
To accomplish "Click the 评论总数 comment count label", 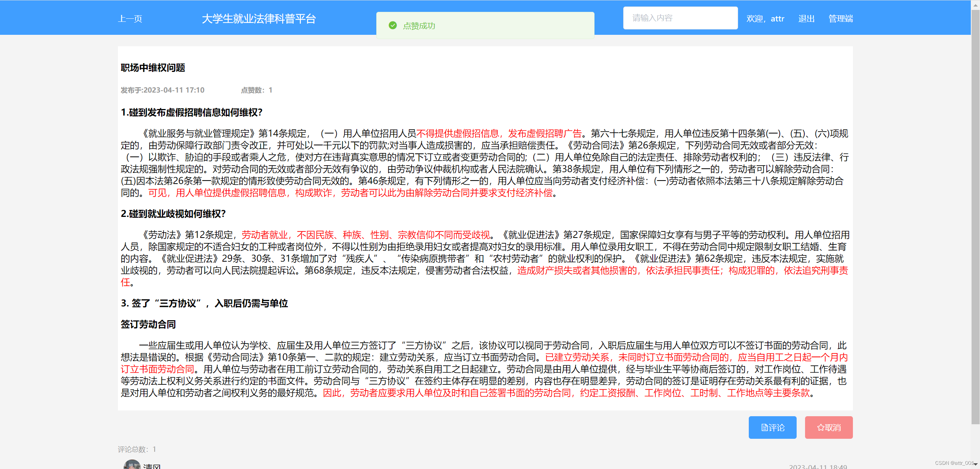I will [x=137, y=449].
